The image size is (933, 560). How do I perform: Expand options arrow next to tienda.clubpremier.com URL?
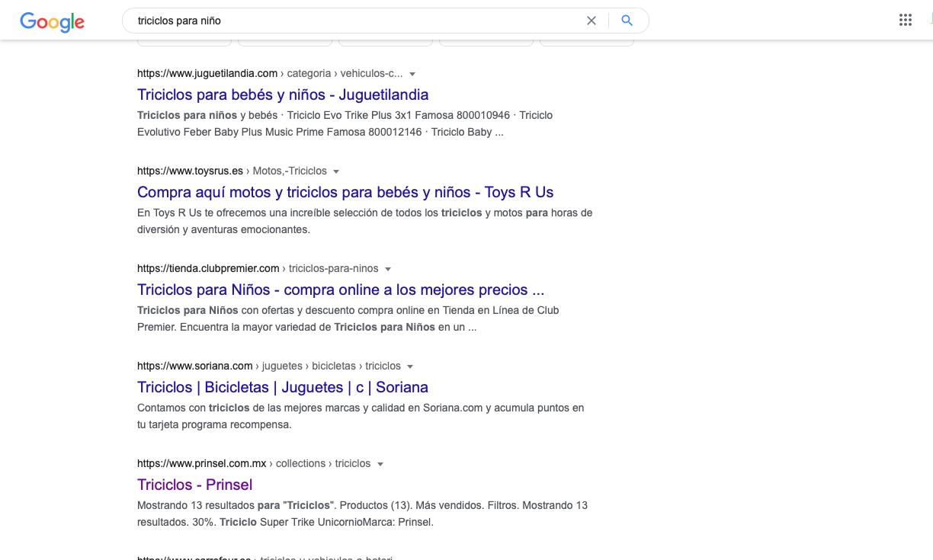(388, 269)
